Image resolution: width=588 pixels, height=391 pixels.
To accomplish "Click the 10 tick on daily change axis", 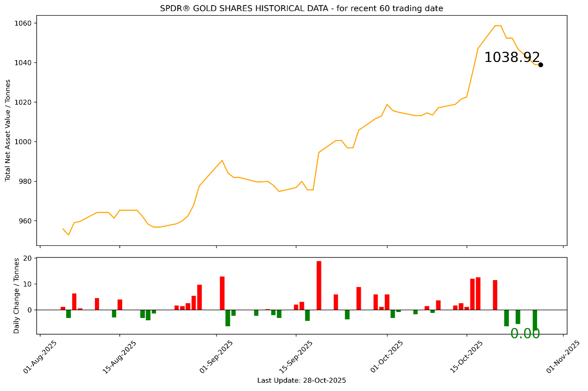I will (28, 284).
